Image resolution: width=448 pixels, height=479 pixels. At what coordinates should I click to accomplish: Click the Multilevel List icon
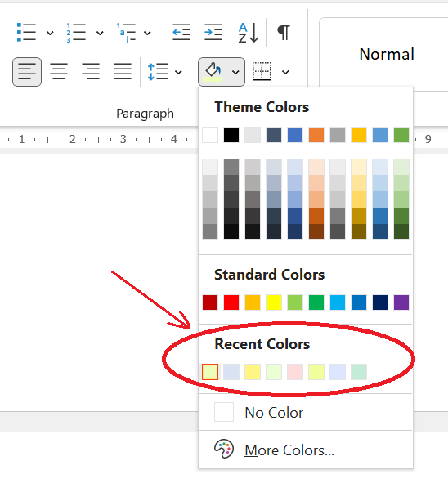[x=126, y=33]
